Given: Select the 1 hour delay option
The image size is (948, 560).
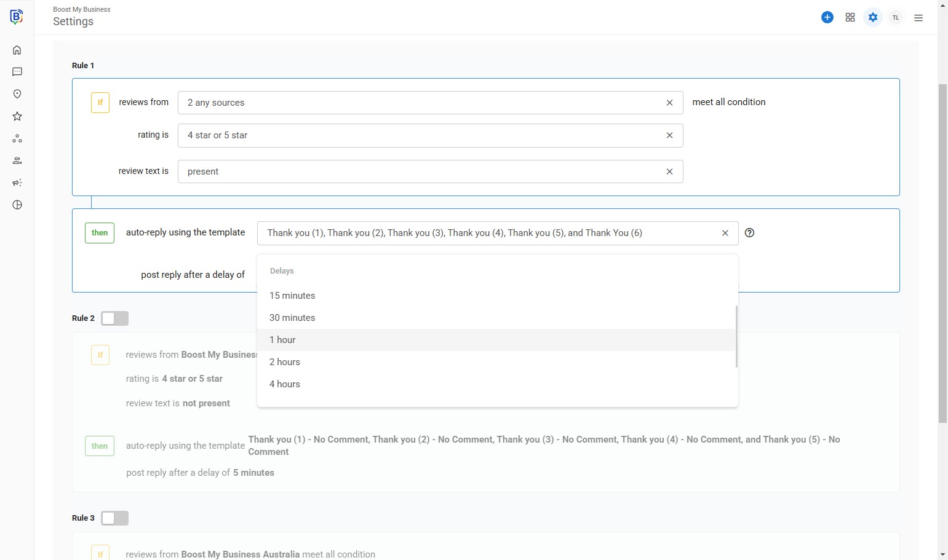Looking at the screenshot, I should [282, 340].
